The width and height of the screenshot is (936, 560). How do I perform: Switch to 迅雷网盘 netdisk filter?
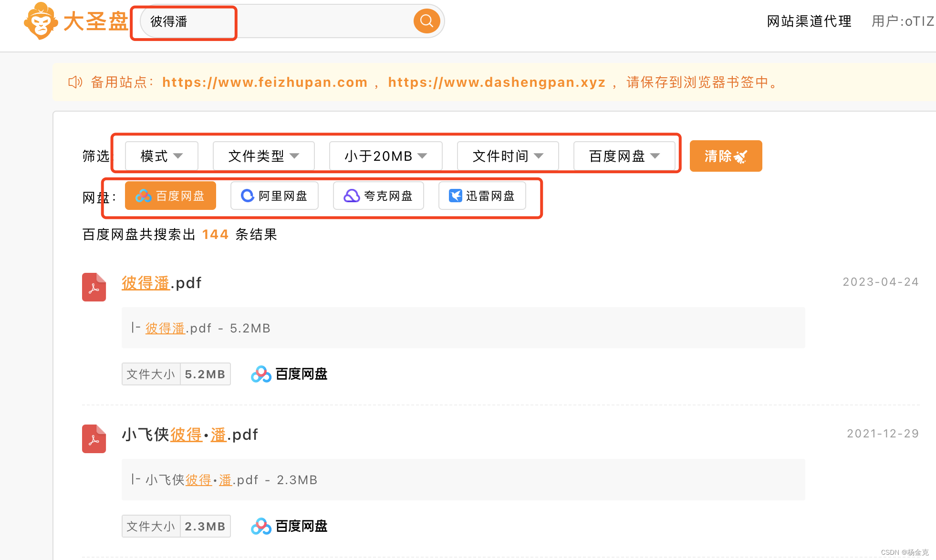click(482, 196)
